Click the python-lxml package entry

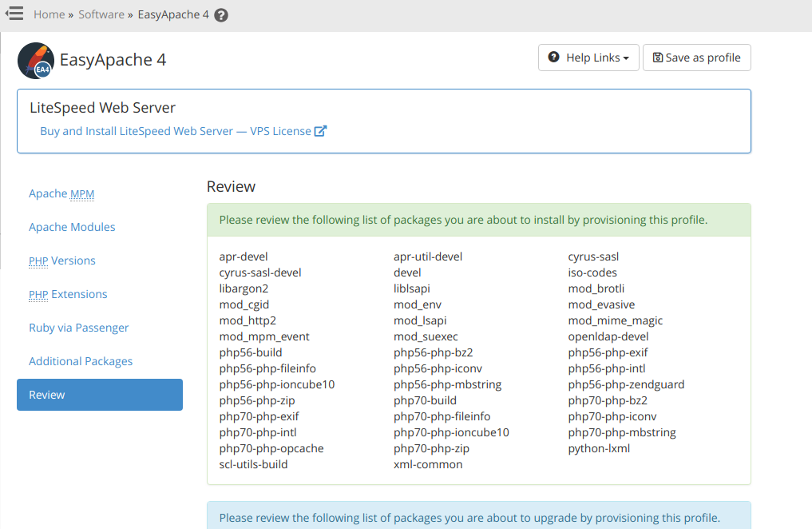(599, 448)
